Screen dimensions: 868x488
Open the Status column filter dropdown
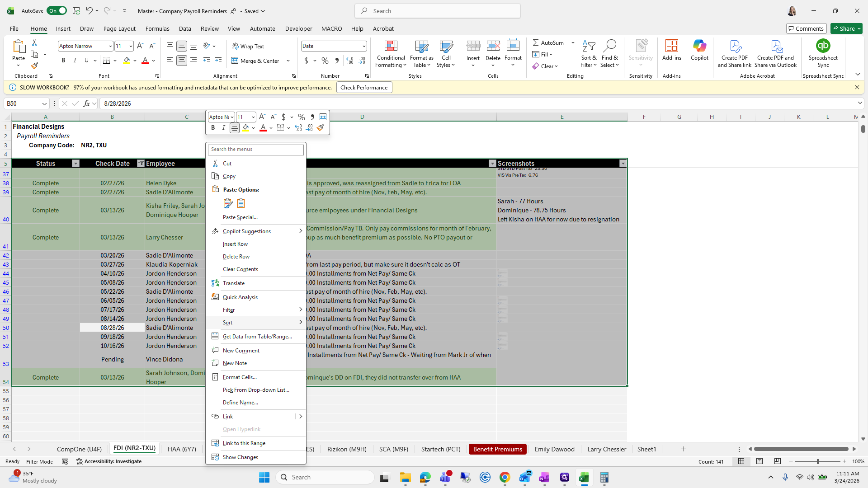[75, 164]
